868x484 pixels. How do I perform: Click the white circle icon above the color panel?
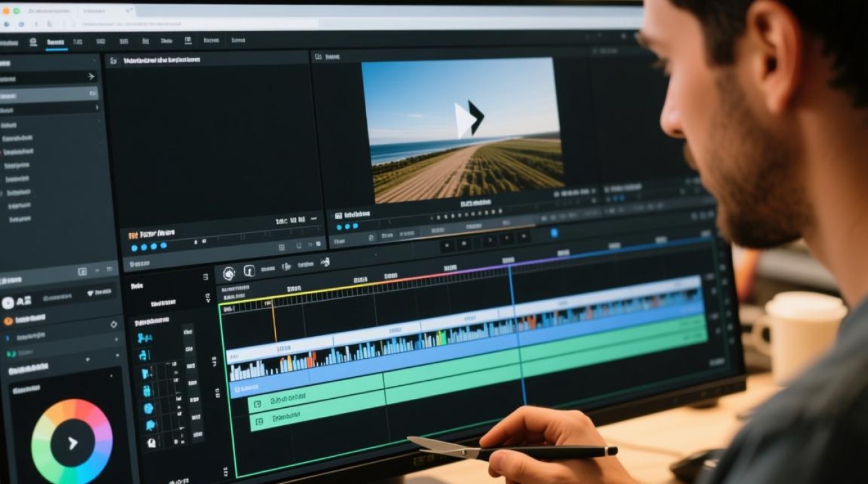(8, 303)
